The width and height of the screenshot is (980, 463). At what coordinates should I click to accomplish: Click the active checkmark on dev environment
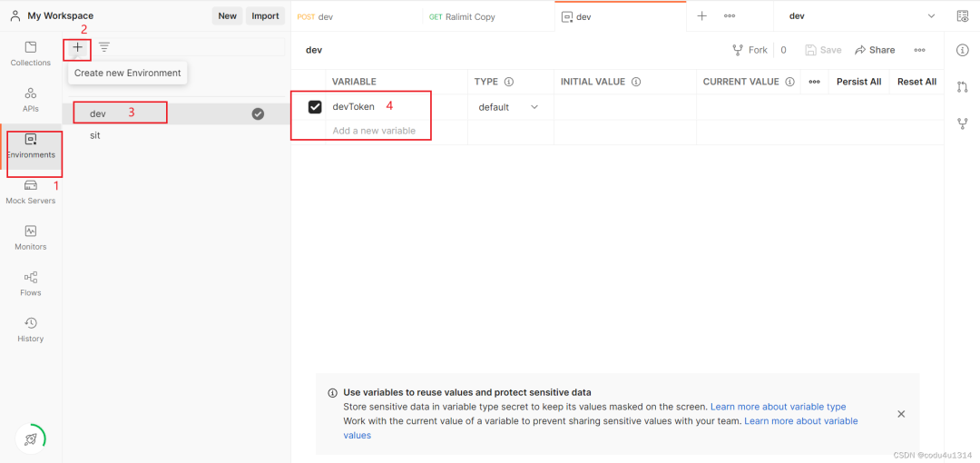(258, 113)
